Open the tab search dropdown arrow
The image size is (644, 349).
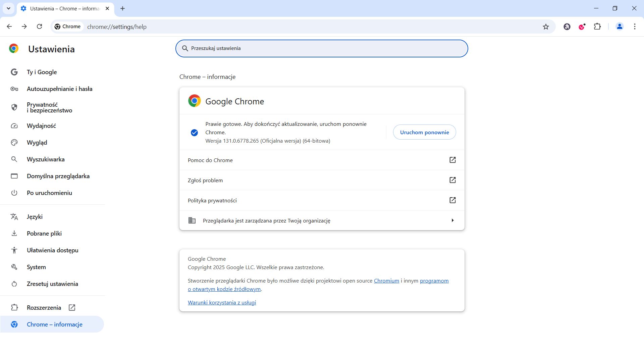pyautogui.click(x=8, y=8)
